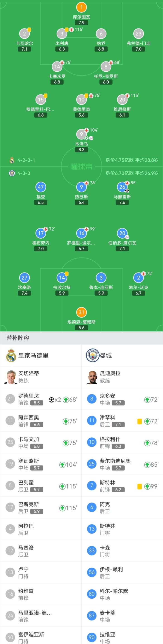Tap Benzema's number 9 player icon
163x644 pixels.
click(81, 134)
